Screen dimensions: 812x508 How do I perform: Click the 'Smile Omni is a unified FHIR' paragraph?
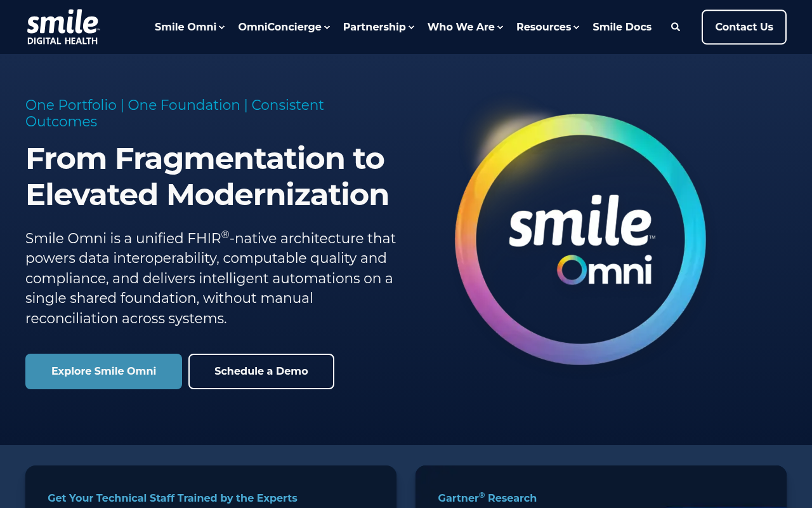[211, 278]
